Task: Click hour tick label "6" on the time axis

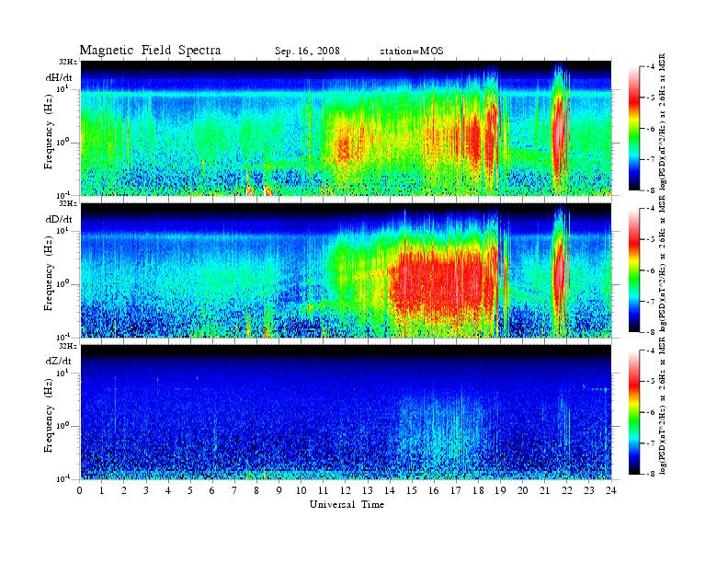Action: 212,490
